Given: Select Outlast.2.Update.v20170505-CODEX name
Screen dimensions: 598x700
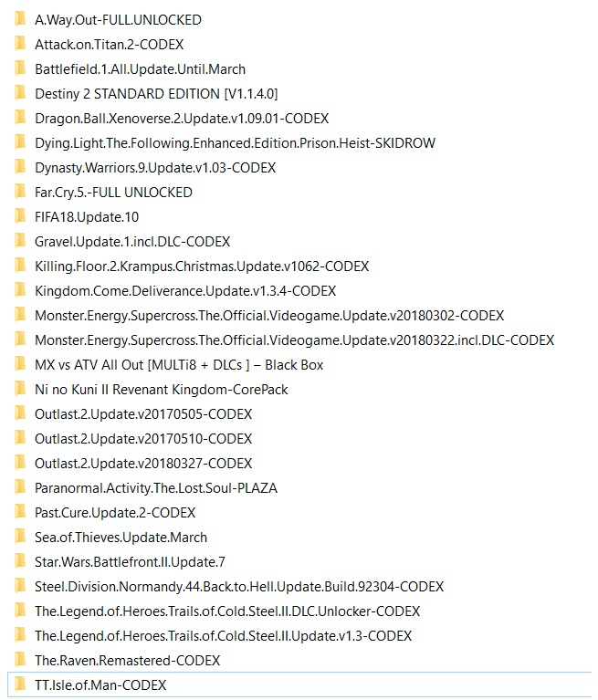Looking at the screenshot, I should coord(143,414).
